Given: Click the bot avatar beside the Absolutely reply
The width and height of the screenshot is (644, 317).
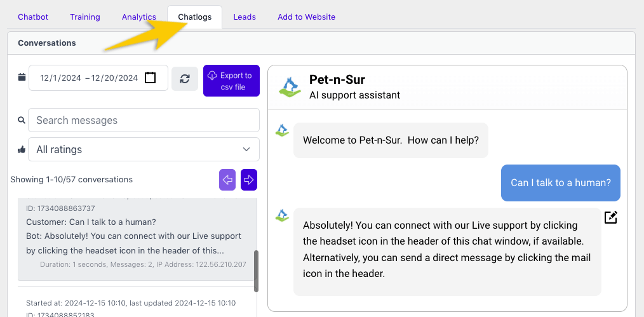Looking at the screenshot, I should pyautogui.click(x=282, y=215).
